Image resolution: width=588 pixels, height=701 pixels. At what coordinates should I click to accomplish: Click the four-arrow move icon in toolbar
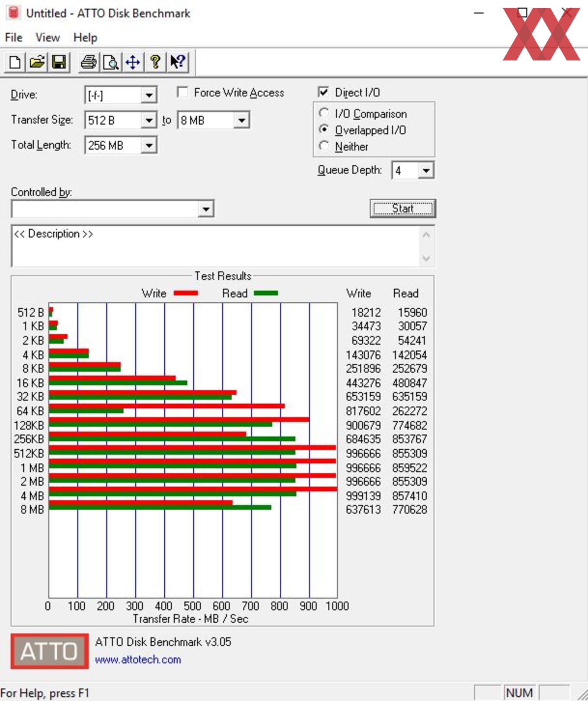point(133,62)
